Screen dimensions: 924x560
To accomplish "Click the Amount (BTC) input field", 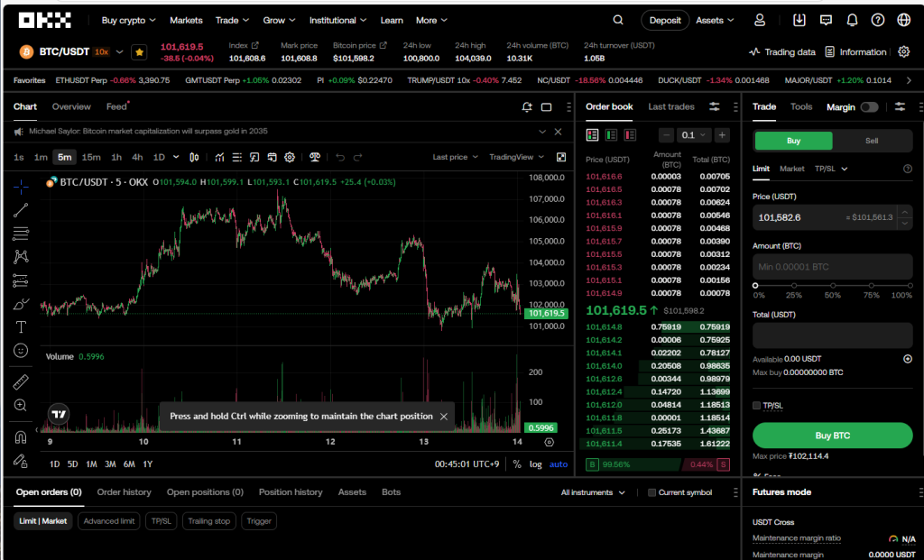I will (x=832, y=267).
